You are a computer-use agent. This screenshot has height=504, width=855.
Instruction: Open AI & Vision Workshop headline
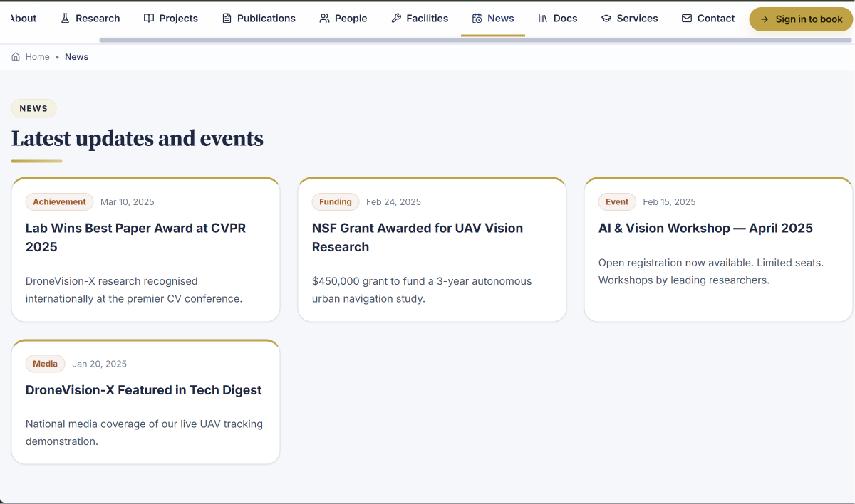[705, 228]
